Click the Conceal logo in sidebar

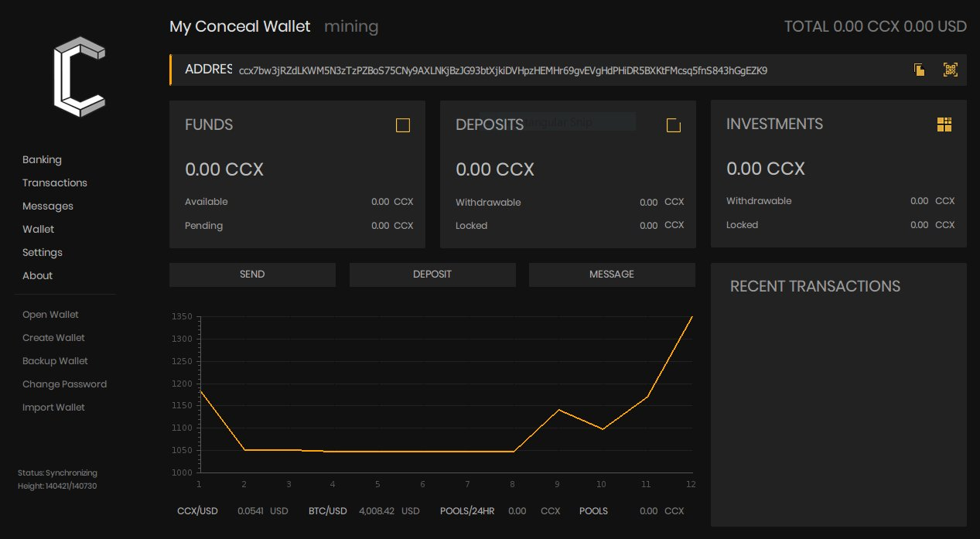79,77
